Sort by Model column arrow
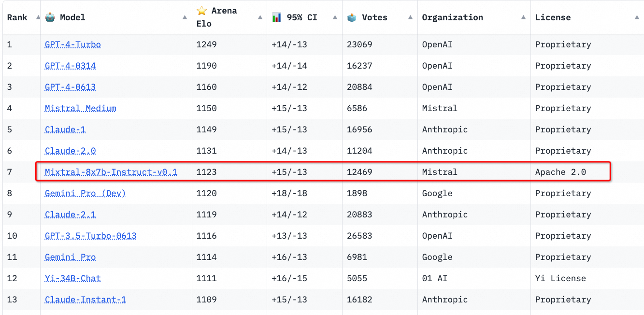 pyautogui.click(x=185, y=17)
